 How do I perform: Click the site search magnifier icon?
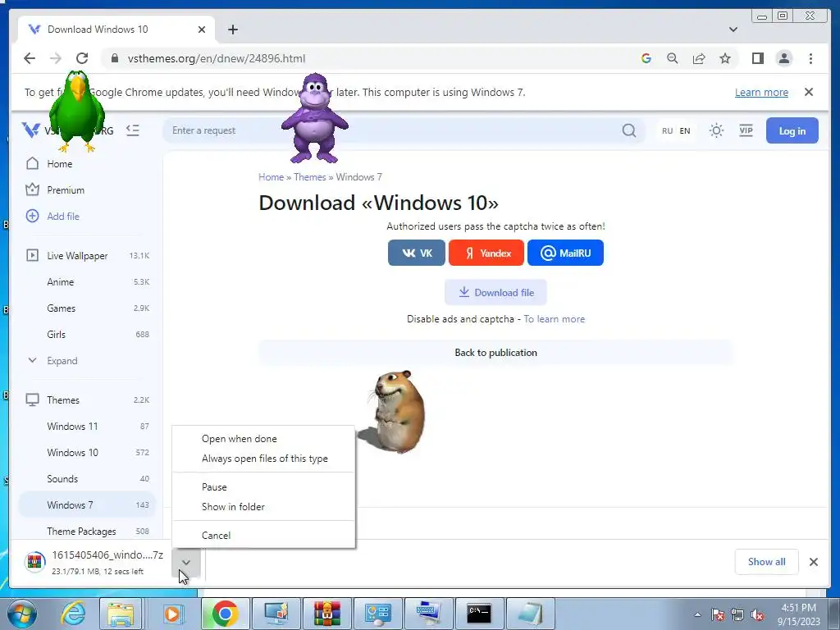coord(629,130)
